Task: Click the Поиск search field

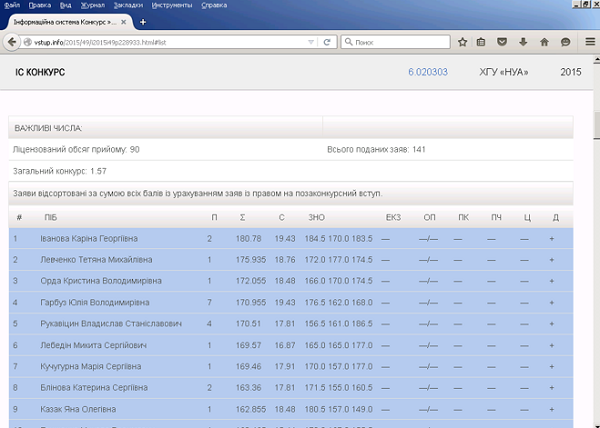Action: 396,42
